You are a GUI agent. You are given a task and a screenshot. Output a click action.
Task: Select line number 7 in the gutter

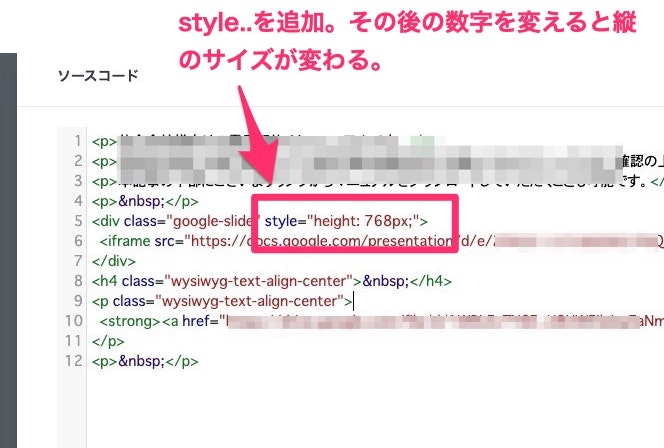coord(77,260)
